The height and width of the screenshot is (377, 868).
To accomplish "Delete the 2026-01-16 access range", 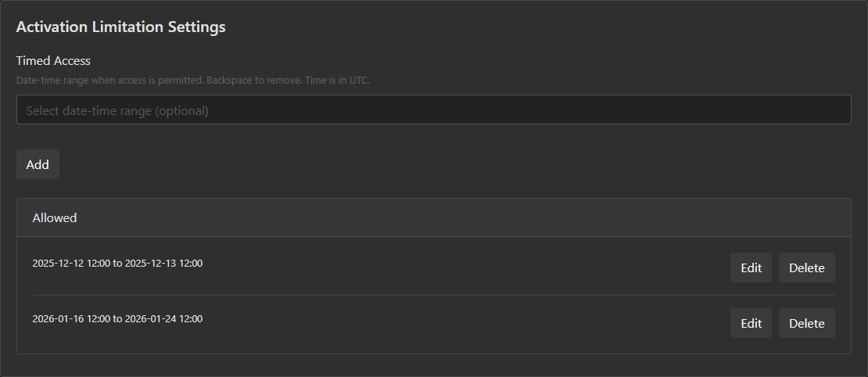I will pyautogui.click(x=806, y=323).
